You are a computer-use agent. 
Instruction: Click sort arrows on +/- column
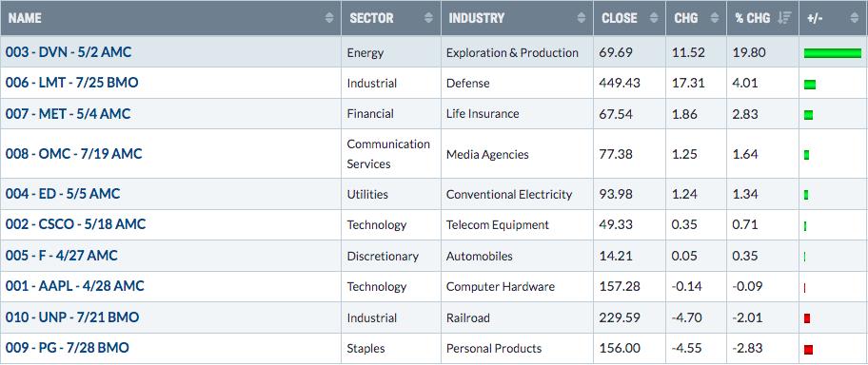[854, 18]
